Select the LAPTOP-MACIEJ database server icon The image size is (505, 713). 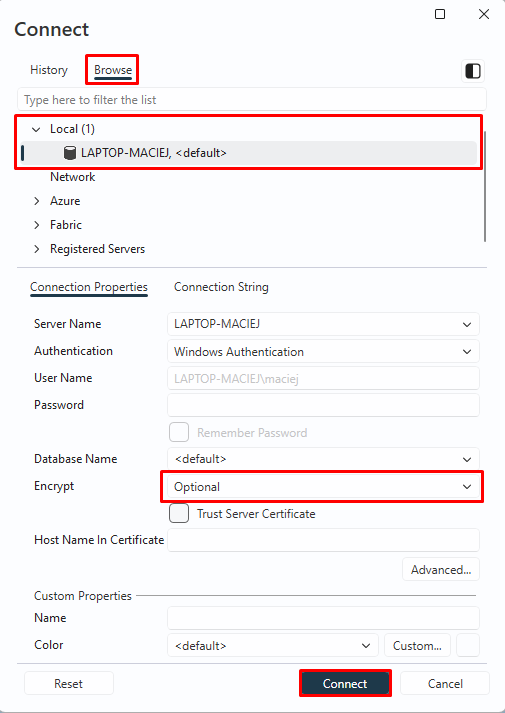click(70, 153)
